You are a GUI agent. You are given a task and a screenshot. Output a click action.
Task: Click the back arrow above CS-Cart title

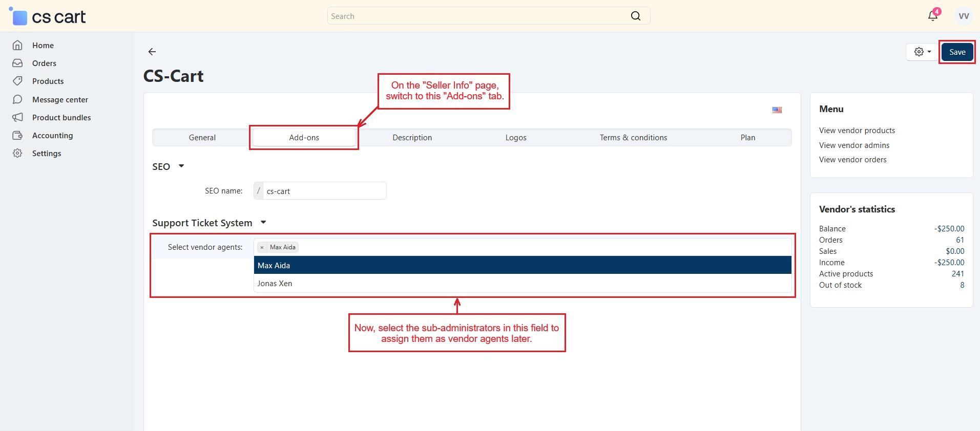152,52
